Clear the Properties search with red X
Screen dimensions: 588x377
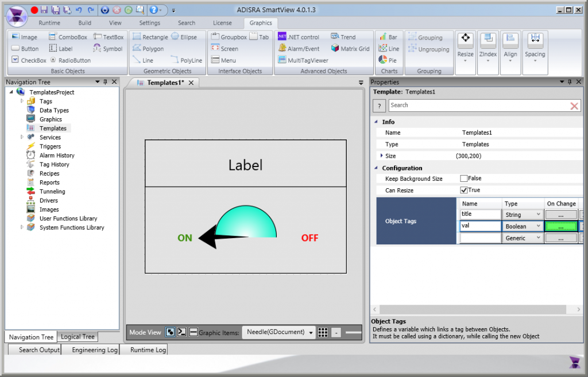tap(574, 106)
